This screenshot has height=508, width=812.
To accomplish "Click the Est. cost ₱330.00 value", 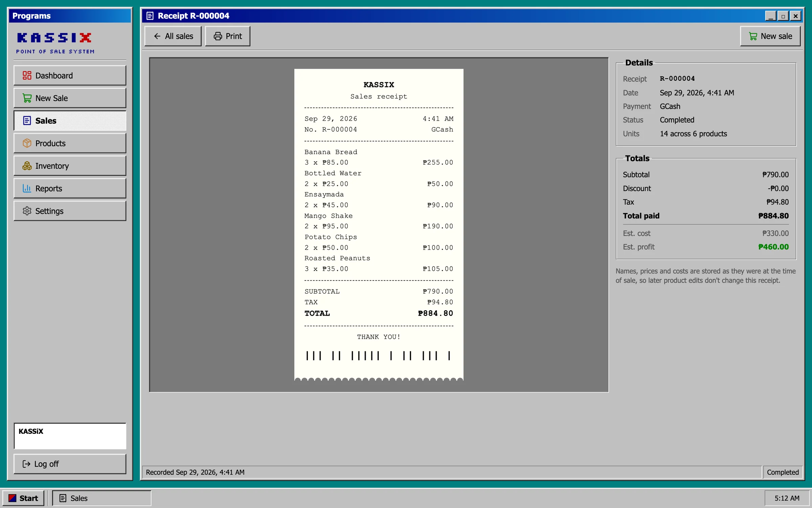I will [775, 233].
